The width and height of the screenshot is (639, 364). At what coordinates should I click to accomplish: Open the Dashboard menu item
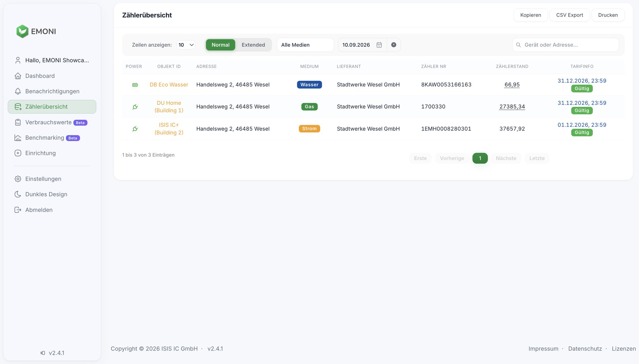pos(52,76)
